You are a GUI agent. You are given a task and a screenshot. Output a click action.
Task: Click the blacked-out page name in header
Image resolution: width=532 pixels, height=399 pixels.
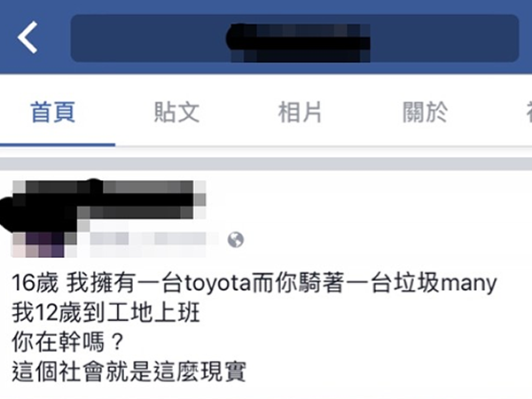[x=298, y=43]
